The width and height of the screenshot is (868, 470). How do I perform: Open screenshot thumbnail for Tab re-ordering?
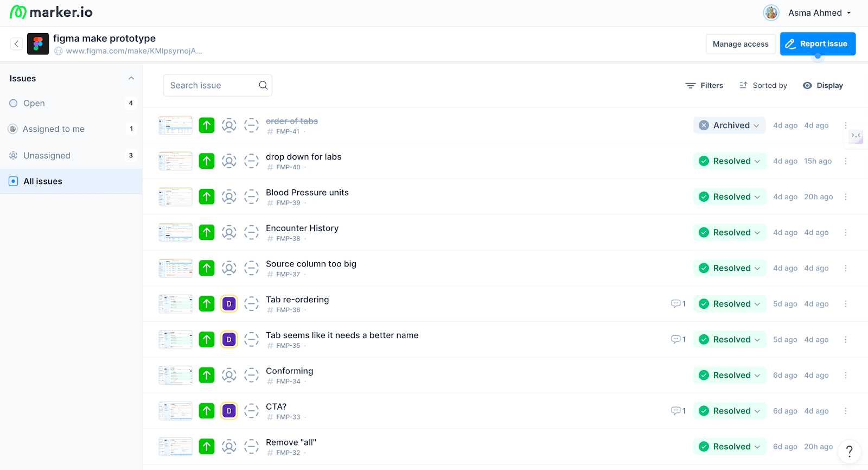click(175, 304)
